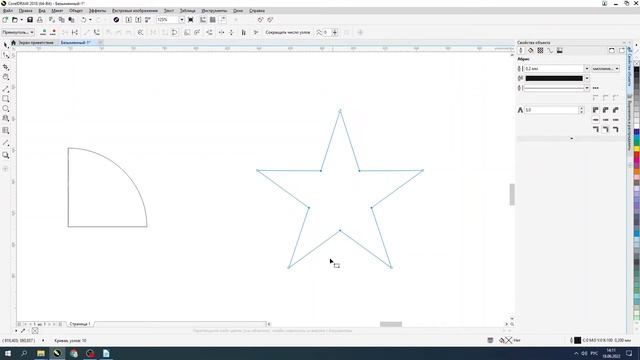Viewport: 640px width, 360px height.
Task: Open the zoom level dropdown
Action: point(182,20)
